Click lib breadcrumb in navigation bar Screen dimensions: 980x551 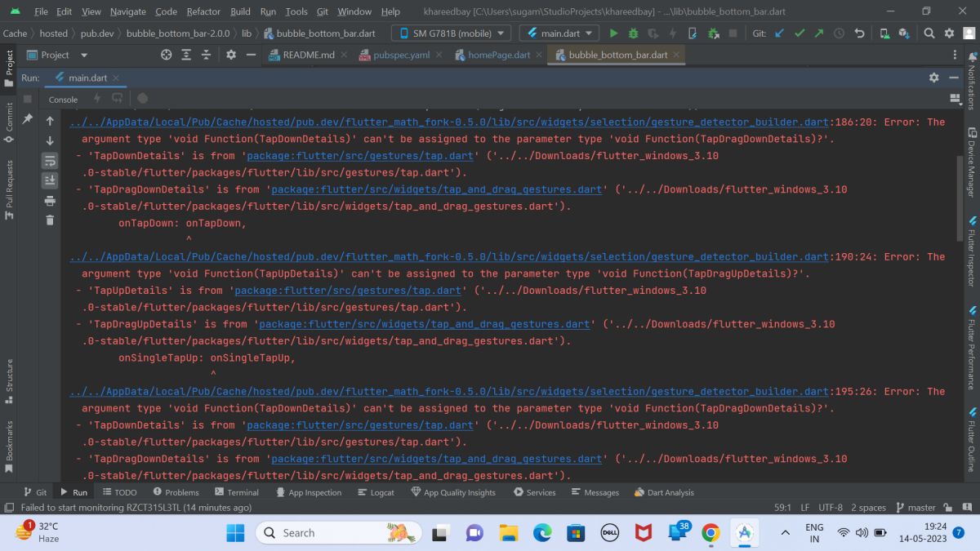(x=247, y=33)
